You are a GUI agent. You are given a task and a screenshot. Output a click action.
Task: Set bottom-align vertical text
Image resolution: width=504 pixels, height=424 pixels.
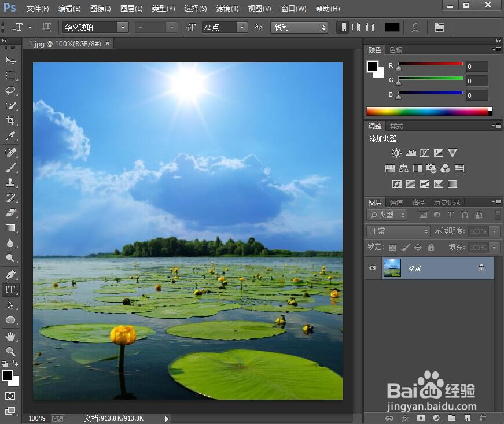click(x=370, y=27)
